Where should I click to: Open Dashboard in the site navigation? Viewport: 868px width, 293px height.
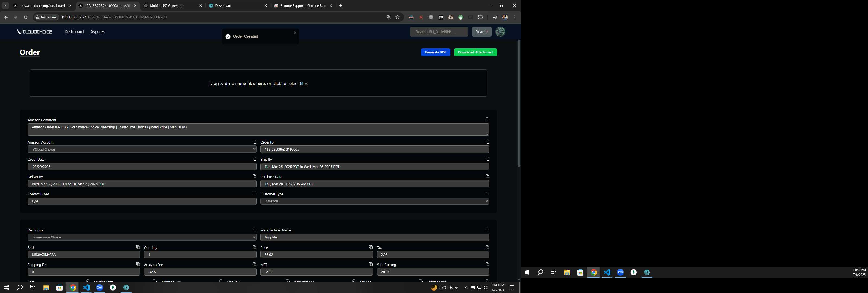(x=74, y=32)
